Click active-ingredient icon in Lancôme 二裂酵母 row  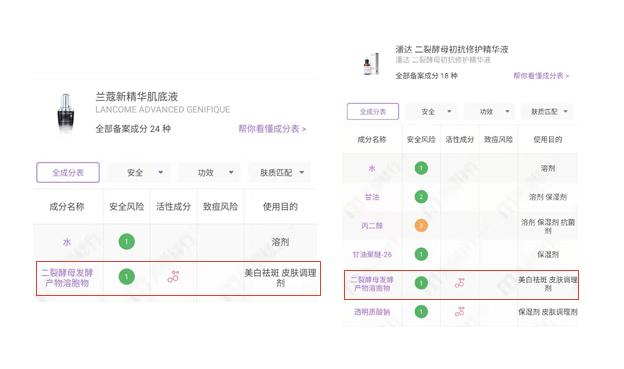click(x=173, y=277)
